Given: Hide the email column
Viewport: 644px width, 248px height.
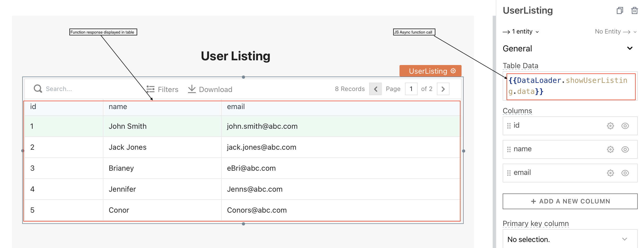Looking at the screenshot, I should (x=625, y=172).
